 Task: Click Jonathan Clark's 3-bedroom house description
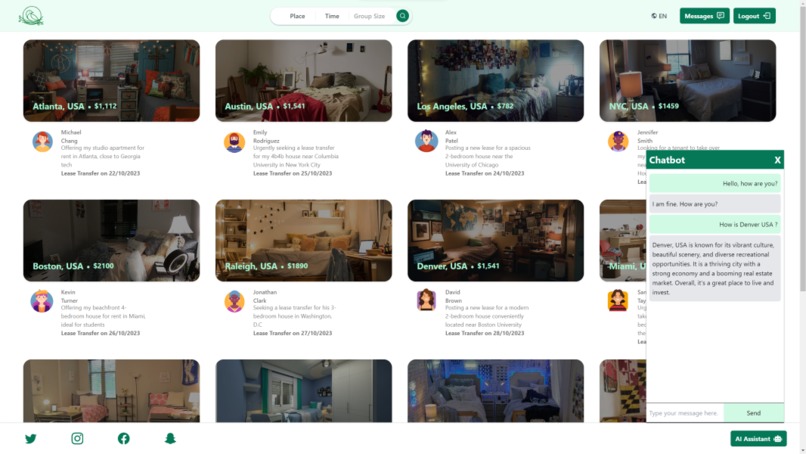[x=295, y=316]
